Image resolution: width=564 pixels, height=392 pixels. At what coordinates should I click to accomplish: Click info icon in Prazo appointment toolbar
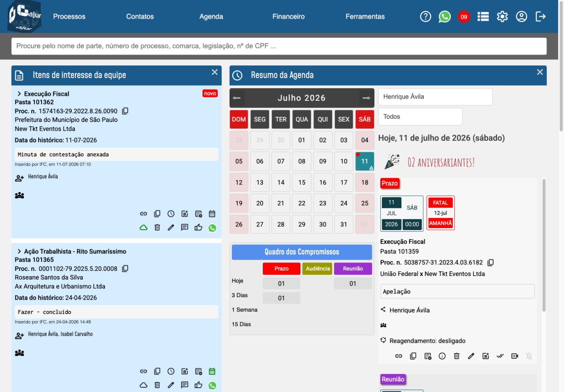tap(442, 356)
